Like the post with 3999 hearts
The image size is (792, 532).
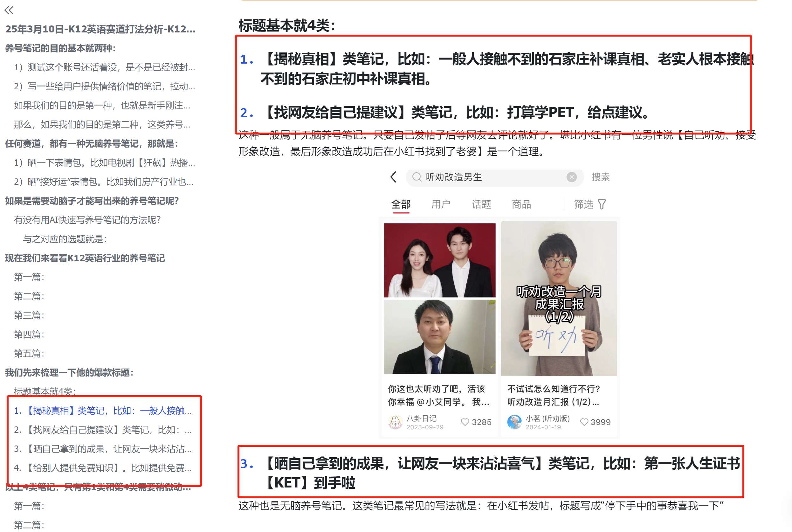pyautogui.click(x=584, y=422)
